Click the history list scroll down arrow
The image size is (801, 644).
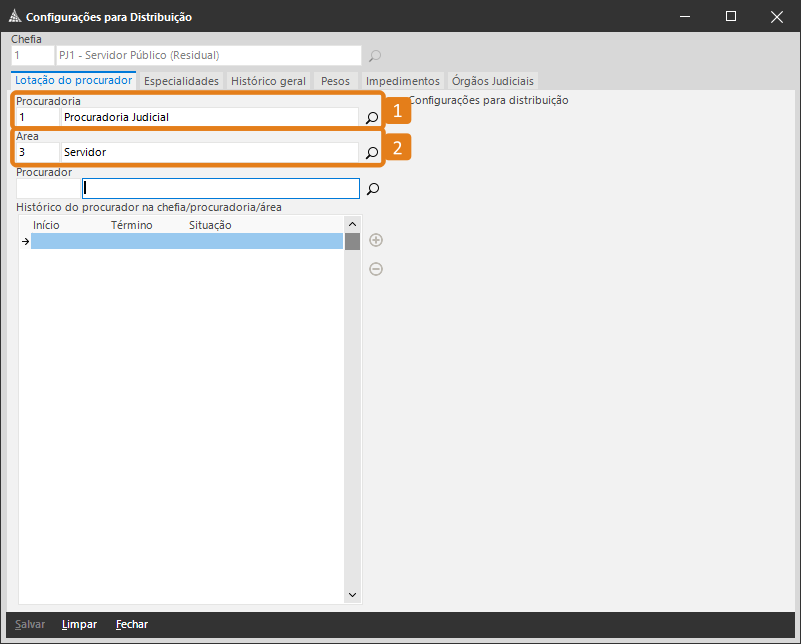pyautogui.click(x=352, y=595)
